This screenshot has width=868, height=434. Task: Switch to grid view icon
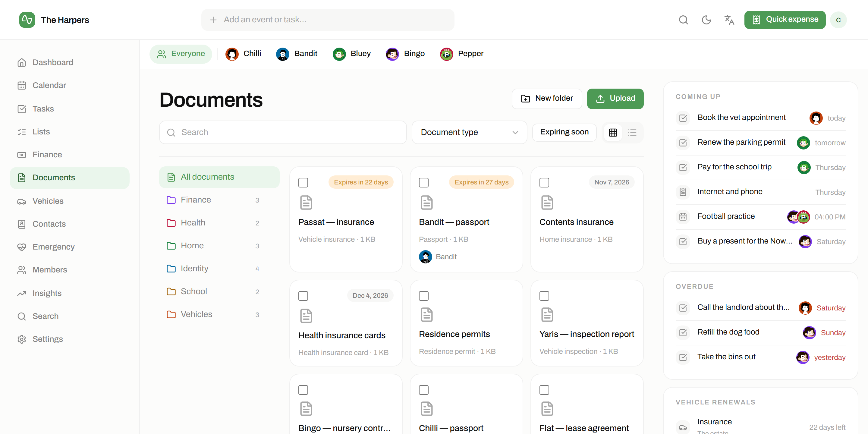[x=613, y=132]
